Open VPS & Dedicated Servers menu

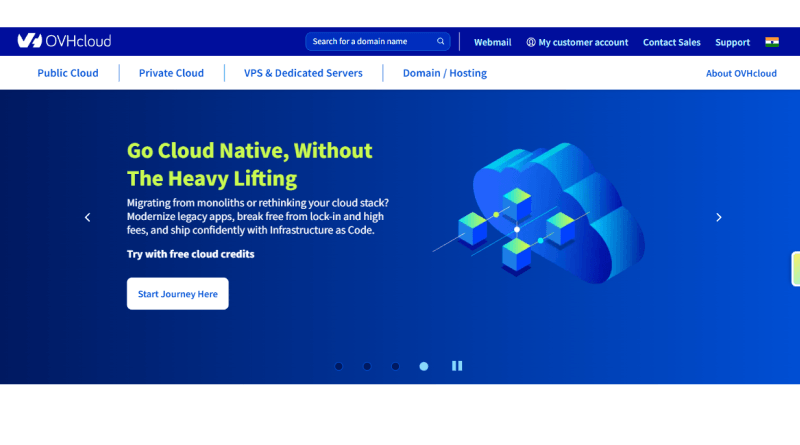(303, 73)
